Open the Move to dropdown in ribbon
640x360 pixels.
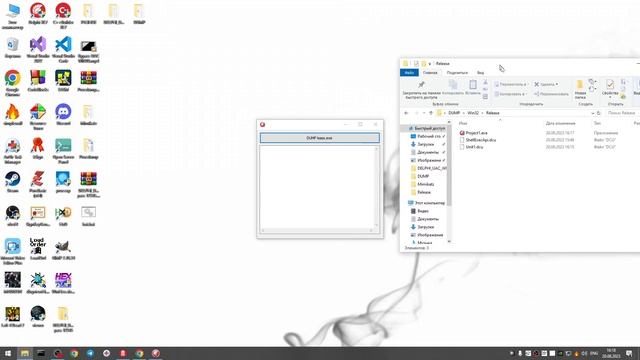(510, 84)
